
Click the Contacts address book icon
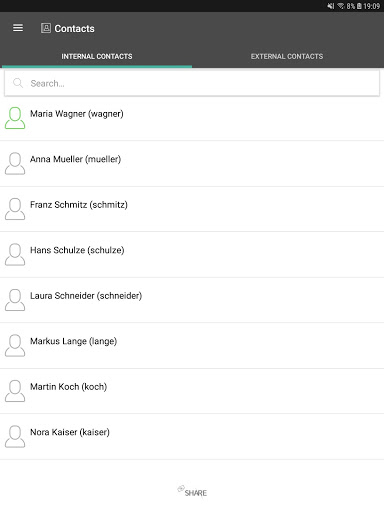point(46,28)
